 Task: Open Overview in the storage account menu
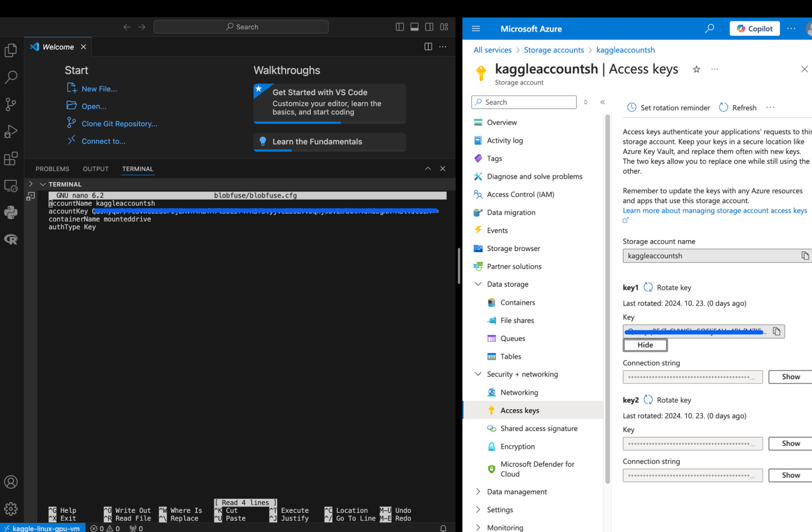(502, 122)
